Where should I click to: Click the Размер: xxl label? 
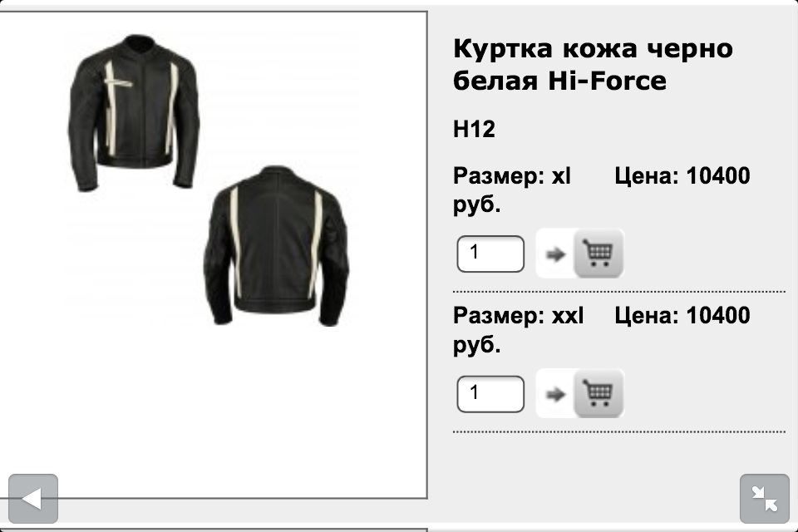tap(518, 316)
